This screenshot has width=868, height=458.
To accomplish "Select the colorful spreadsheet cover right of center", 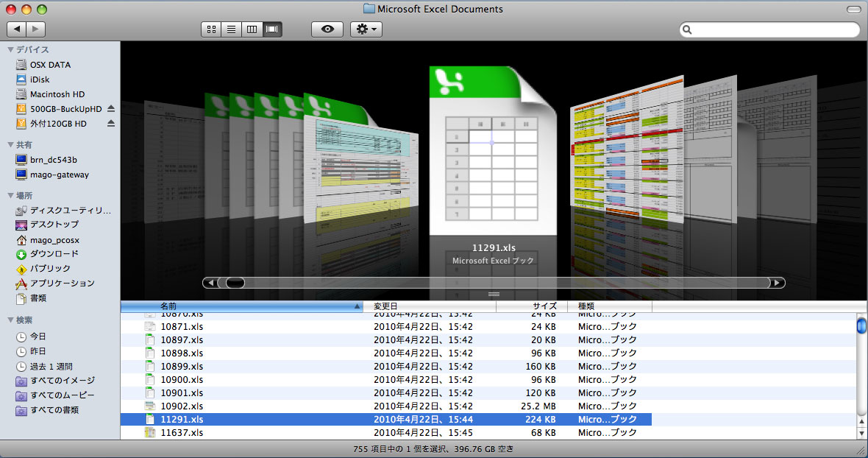I will pos(627,149).
